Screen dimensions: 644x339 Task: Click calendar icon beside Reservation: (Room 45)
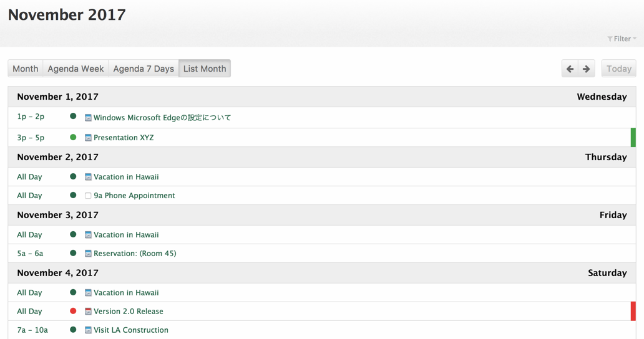(88, 254)
